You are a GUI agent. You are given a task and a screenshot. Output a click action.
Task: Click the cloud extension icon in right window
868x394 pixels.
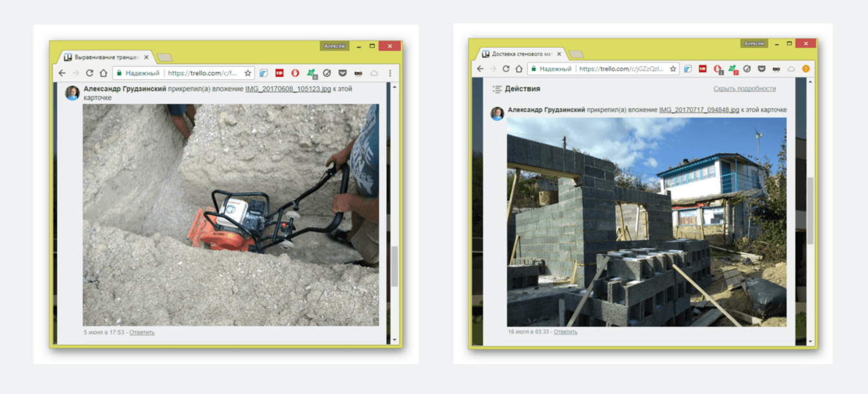791,69
